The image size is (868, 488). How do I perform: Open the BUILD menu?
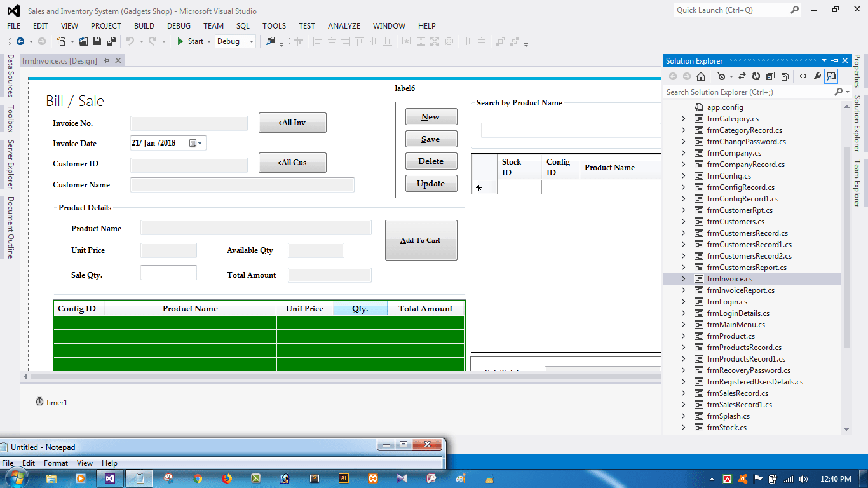(144, 26)
